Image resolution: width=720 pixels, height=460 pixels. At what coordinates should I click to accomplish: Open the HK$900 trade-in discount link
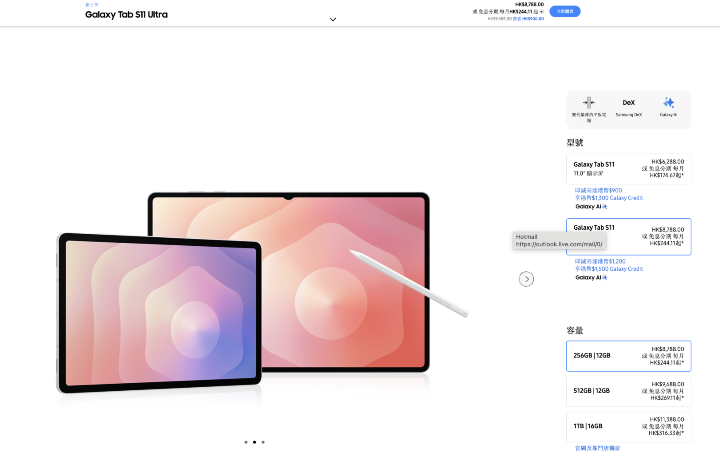click(x=599, y=190)
